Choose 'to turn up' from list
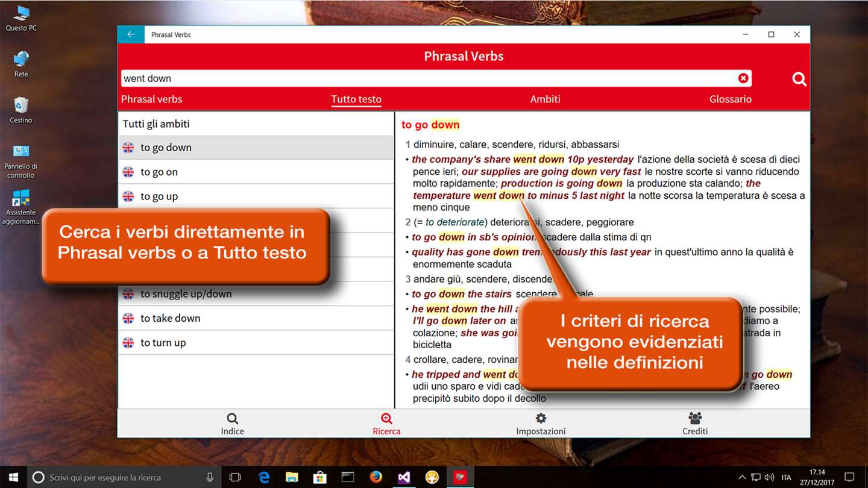This screenshot has height=488, width=868. pos(256,343)
